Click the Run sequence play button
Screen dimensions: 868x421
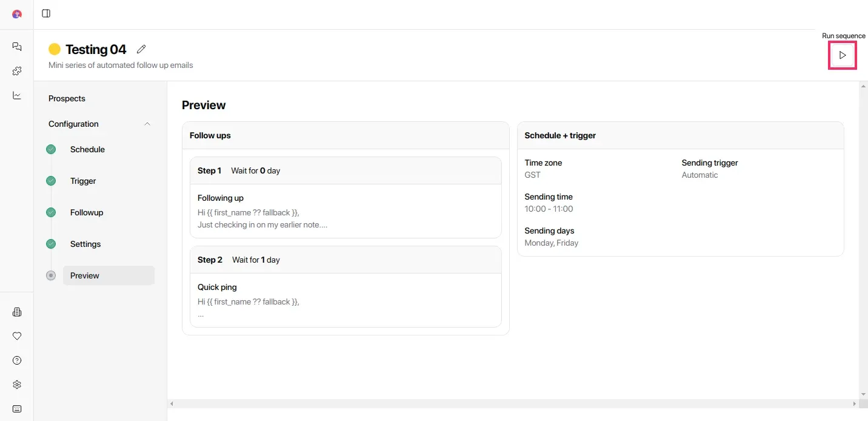click(842, 55)
